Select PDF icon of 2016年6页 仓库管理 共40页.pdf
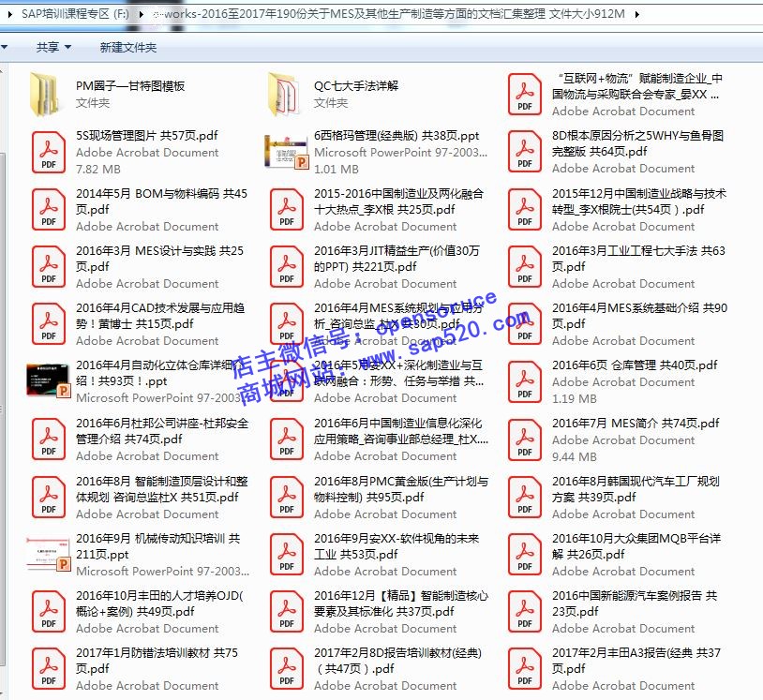 pyautogui.click(x=525, y=381)
